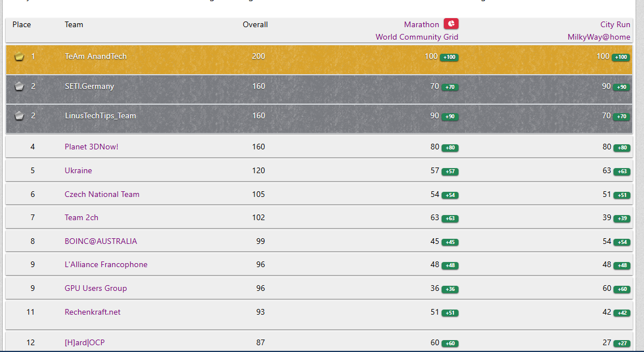Click the Place column header
The width and height of the screenshot is (644, 352).
[21, 25]
